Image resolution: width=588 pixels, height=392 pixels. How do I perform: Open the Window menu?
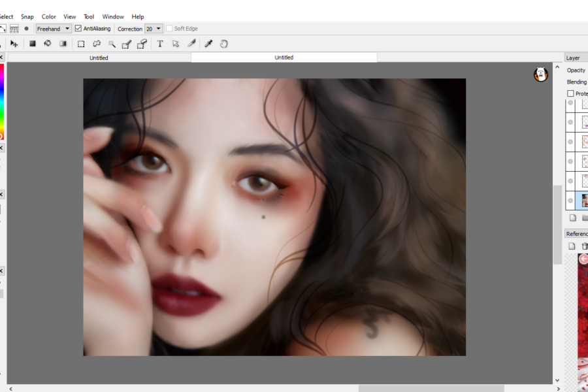point(113,16)
